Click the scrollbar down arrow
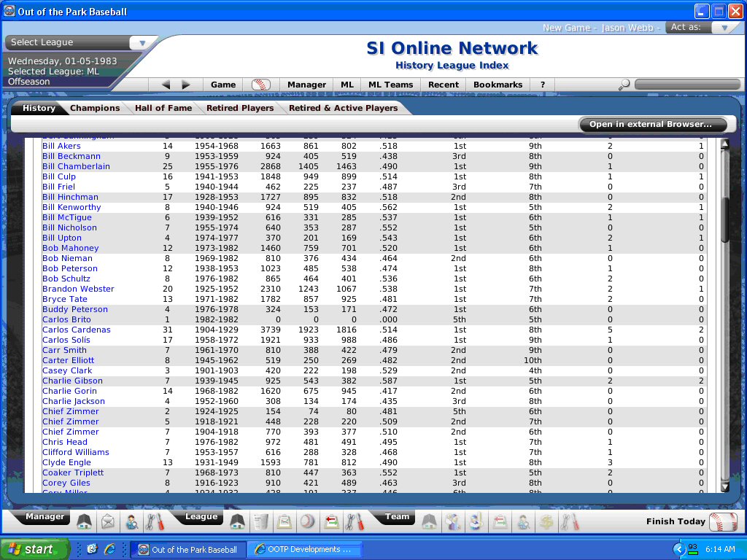 [x=724, y=486]
